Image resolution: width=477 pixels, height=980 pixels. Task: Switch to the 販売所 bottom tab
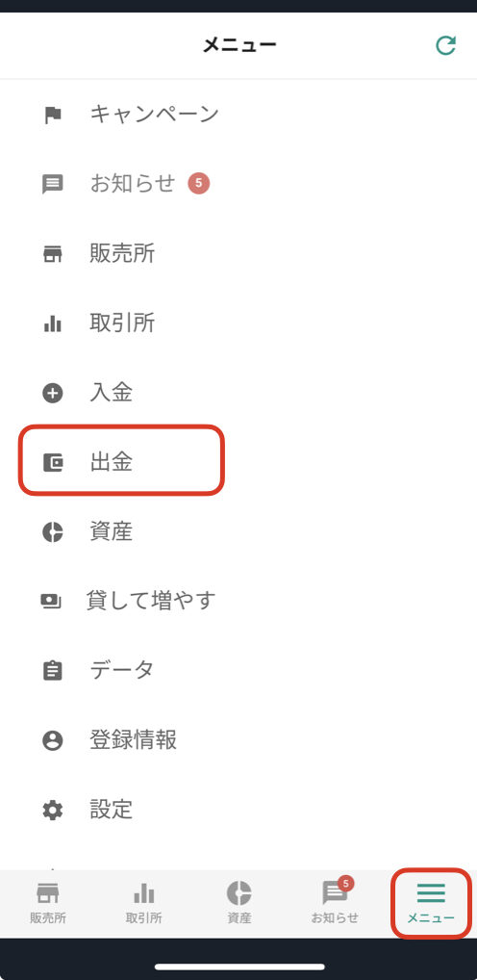(x=48, y=903)
